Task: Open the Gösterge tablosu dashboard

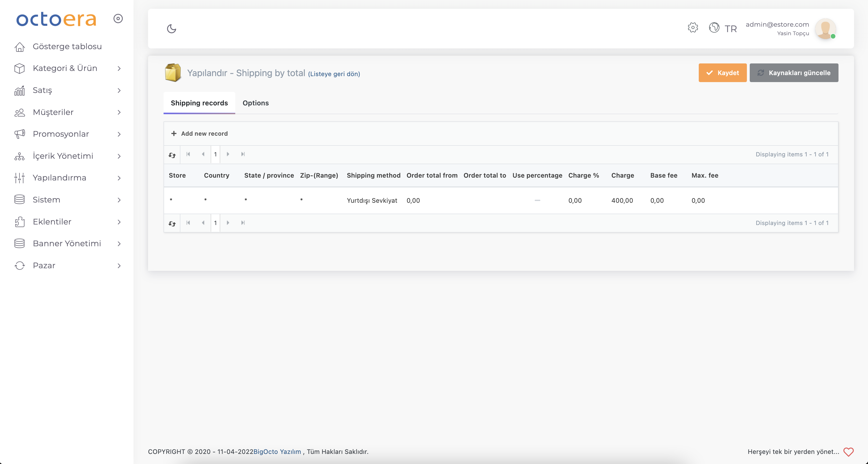Action: (x=67, y=47)
